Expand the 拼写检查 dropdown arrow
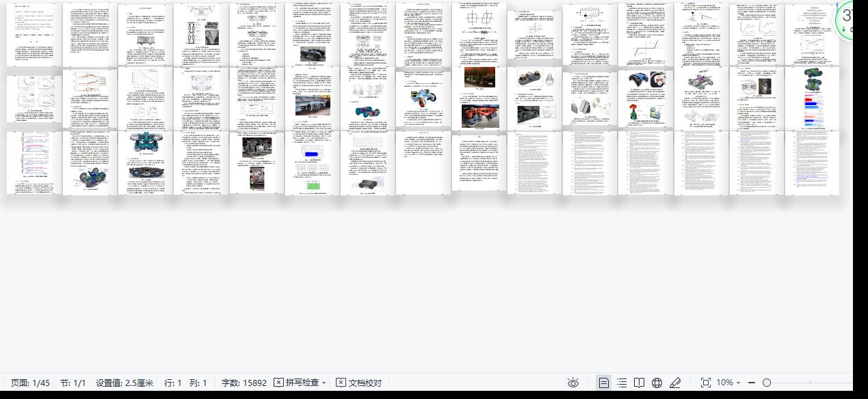This screenshot has height=399, width=868. [324, 383]
